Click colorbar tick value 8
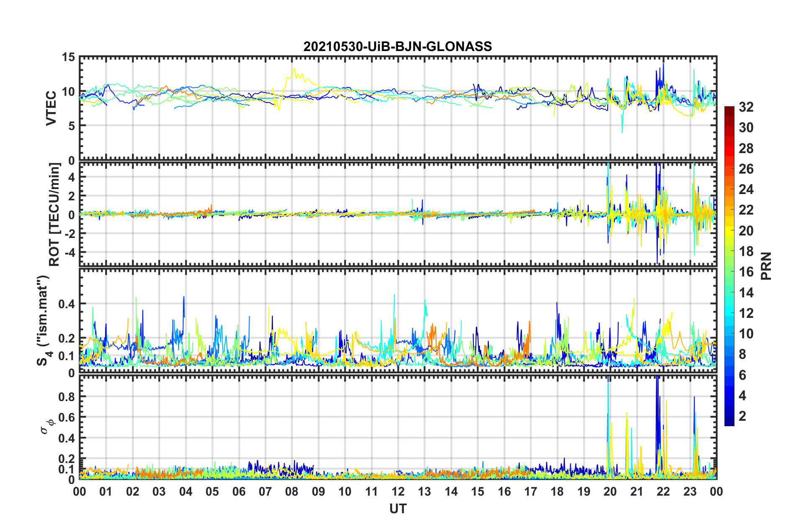Viewport: 796px width, 532px height. (x=742, y=354)
